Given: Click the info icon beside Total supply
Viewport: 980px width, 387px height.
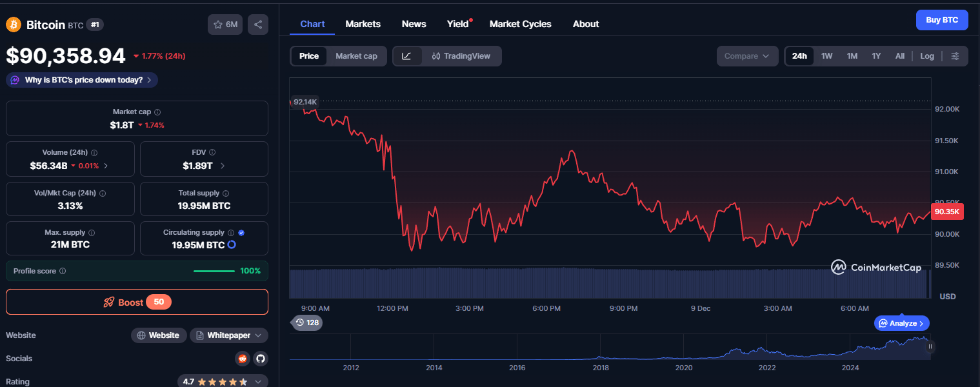Looking at the screenshot, I should 226,193.
